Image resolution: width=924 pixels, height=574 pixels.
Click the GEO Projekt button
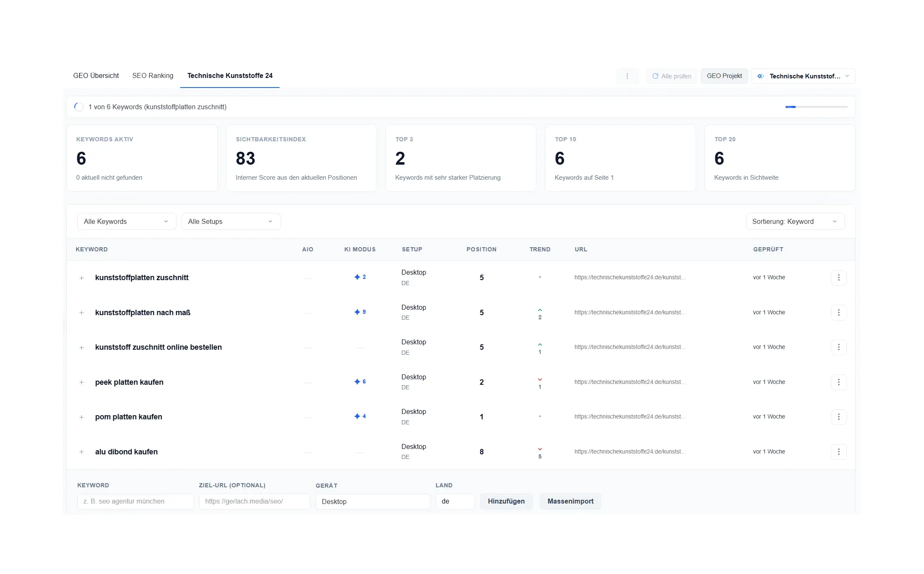[x=724, y=76]
